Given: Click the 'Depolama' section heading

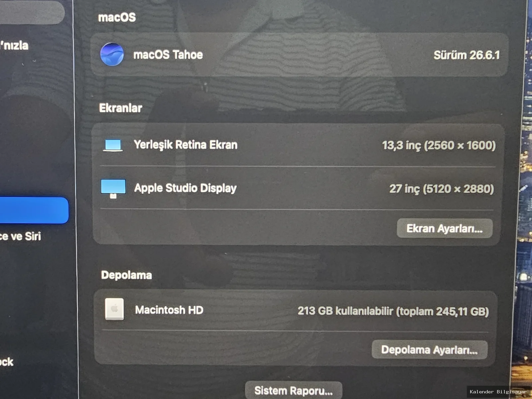Looking at the screenshot, I should click(126, 275).
